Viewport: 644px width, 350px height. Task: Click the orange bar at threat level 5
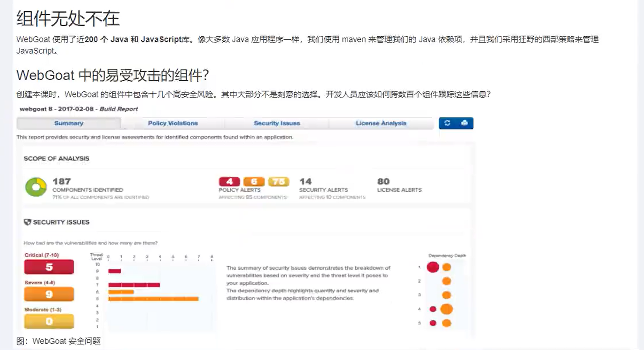(154, 299)
